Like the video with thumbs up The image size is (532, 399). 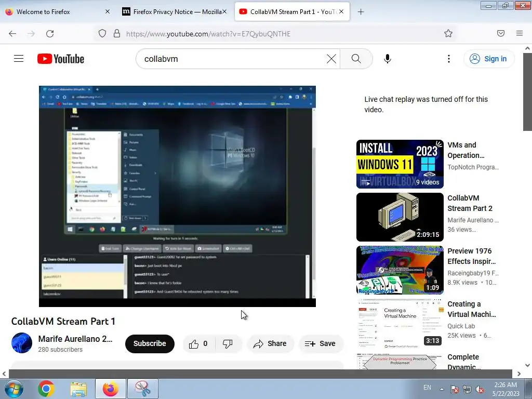pos(198,344)
